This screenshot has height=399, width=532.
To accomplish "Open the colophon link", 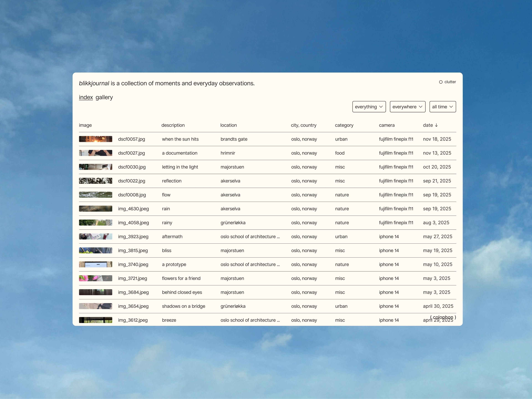I will (x=443, y=317).
